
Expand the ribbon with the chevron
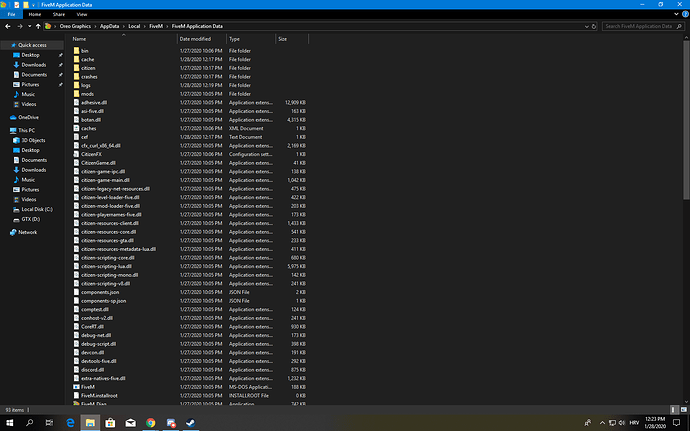click(676, 14)
